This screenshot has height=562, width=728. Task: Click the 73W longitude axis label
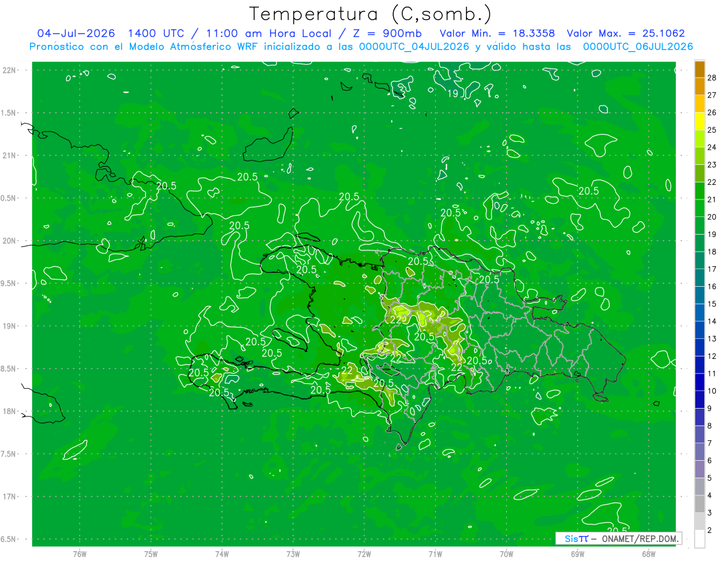click(293, 554)
